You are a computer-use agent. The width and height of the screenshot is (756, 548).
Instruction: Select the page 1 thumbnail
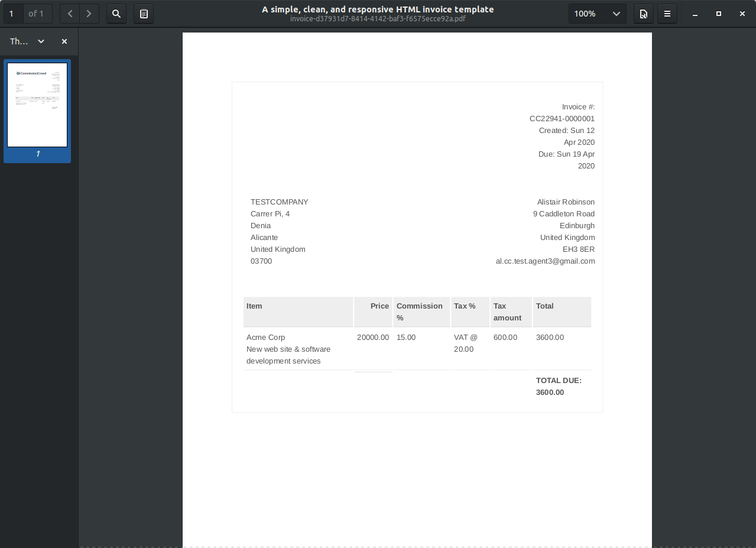click(37, 105)
